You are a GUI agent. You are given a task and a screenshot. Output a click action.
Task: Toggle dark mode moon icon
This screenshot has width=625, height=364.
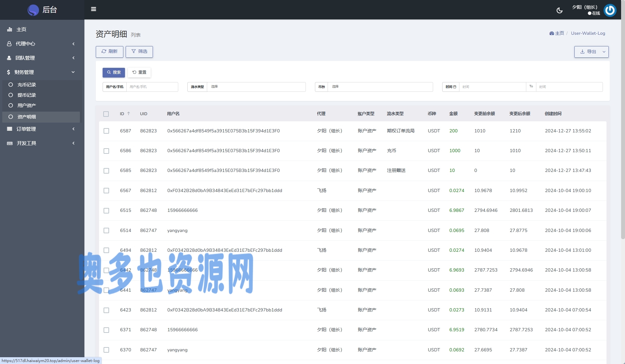tap(559, 10)
